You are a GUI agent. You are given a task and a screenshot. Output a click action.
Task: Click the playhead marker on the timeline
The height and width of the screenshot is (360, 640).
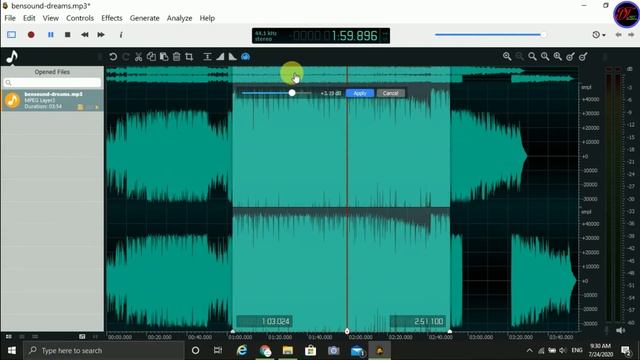pos(347,331)
